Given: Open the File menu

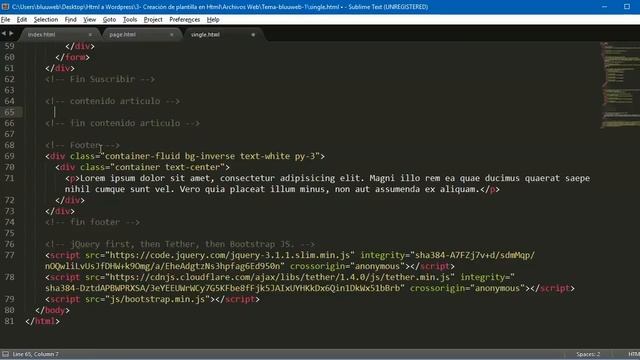Looking at the screenshot, I should [5, 20].
